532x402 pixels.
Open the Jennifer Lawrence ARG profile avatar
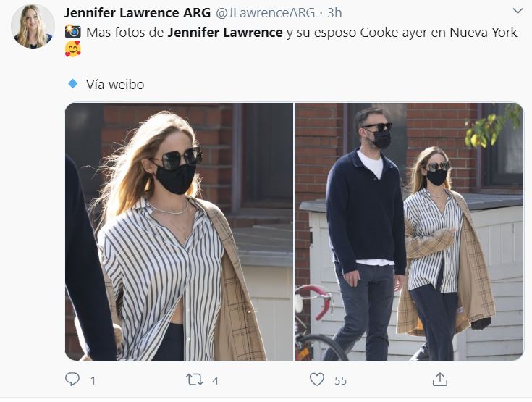point(33,26)
